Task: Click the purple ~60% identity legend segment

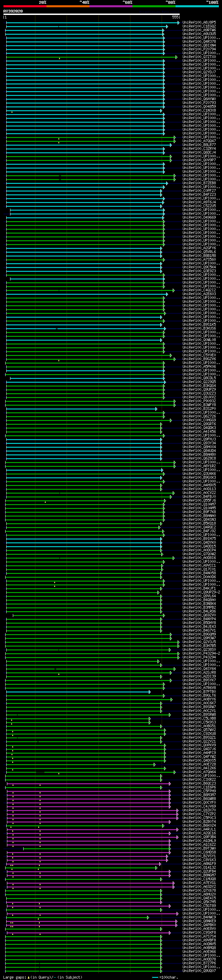Action: [111, 6]
